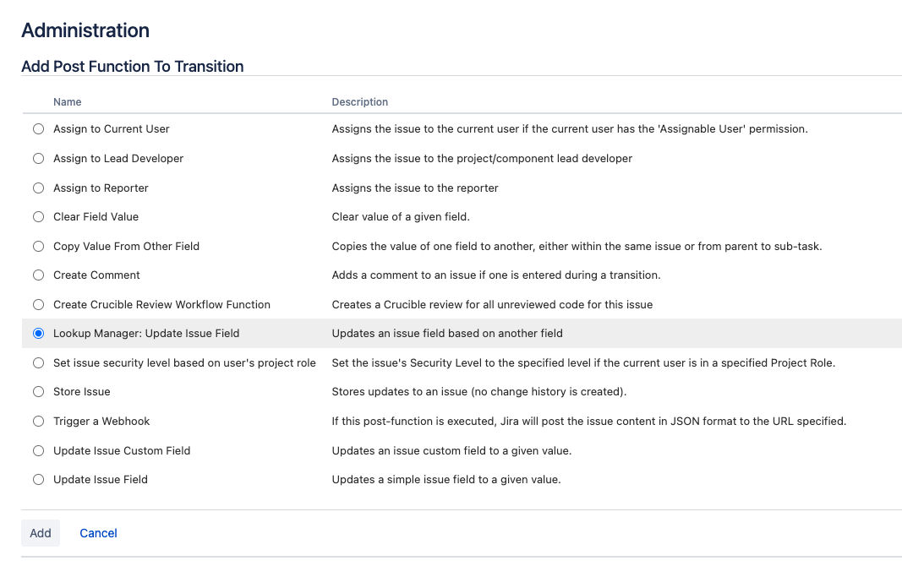The width and height of the screenshot is (902, 588).
Task: Select Update Issue Custom Field option
Action: coord(38,450)
